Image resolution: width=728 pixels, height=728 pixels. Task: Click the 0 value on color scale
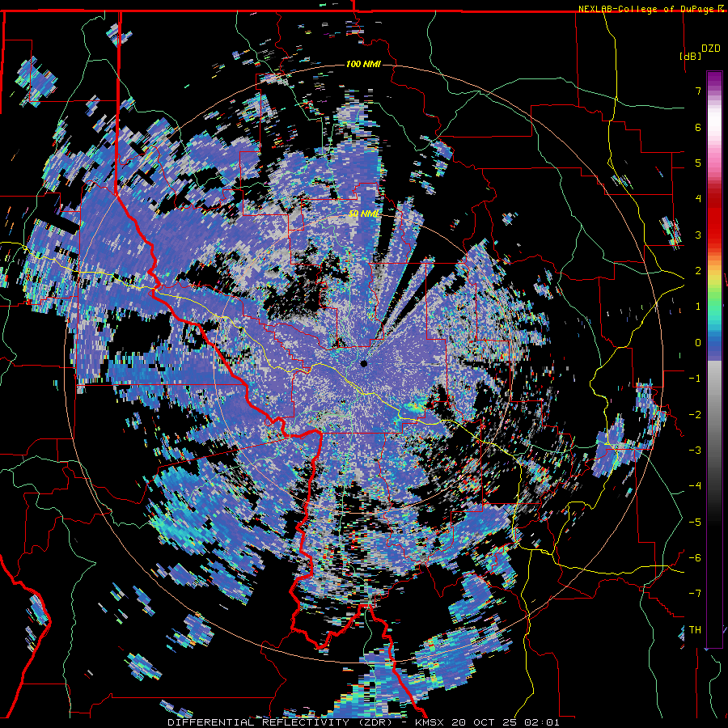point(698,343)
